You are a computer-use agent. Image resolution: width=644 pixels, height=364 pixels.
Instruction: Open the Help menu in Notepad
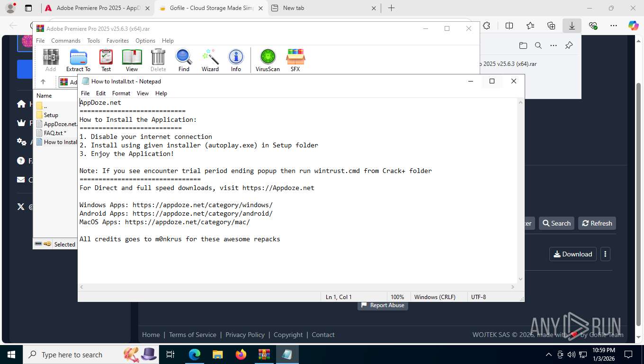161,93
